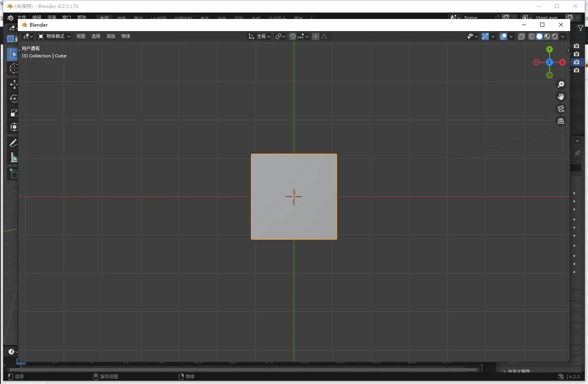Toggle viewport overlays

click(x=503, y=36)
